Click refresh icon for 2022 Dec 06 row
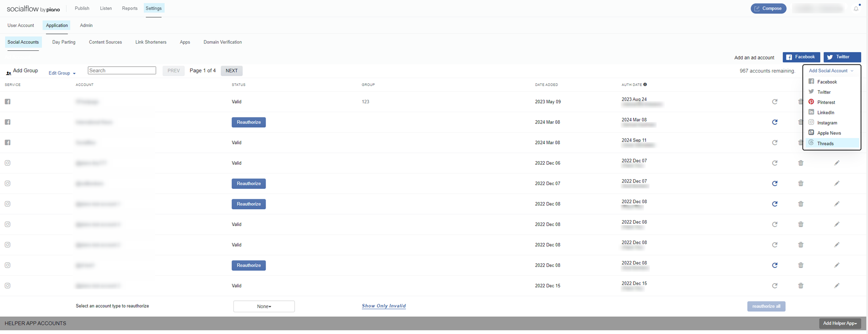Screen dimensions: 868x334 [774, 163]
